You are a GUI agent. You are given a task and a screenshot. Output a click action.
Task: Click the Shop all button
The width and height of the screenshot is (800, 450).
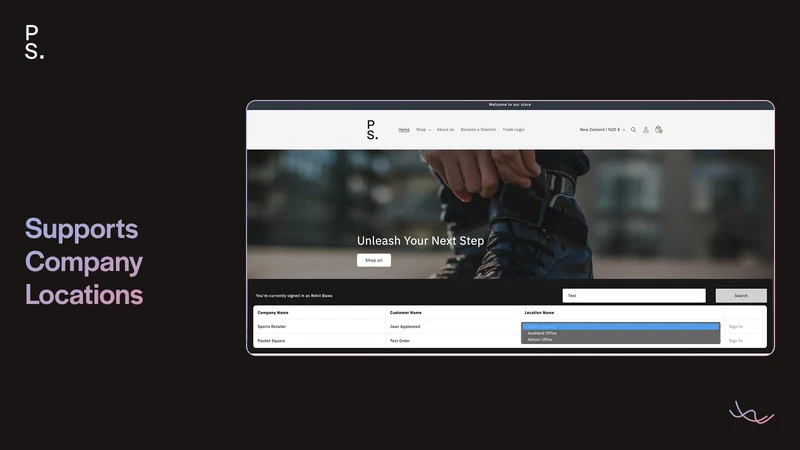click(x=374, y=260)
